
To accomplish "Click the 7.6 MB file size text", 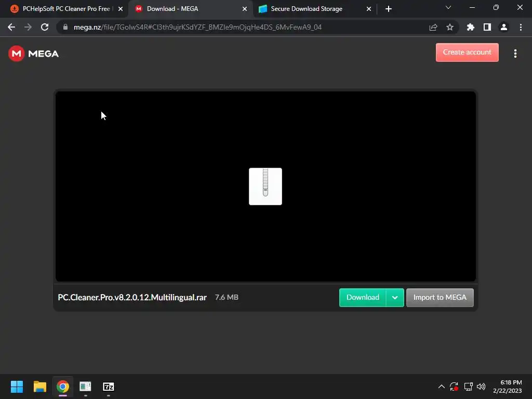I will point(227,297).
